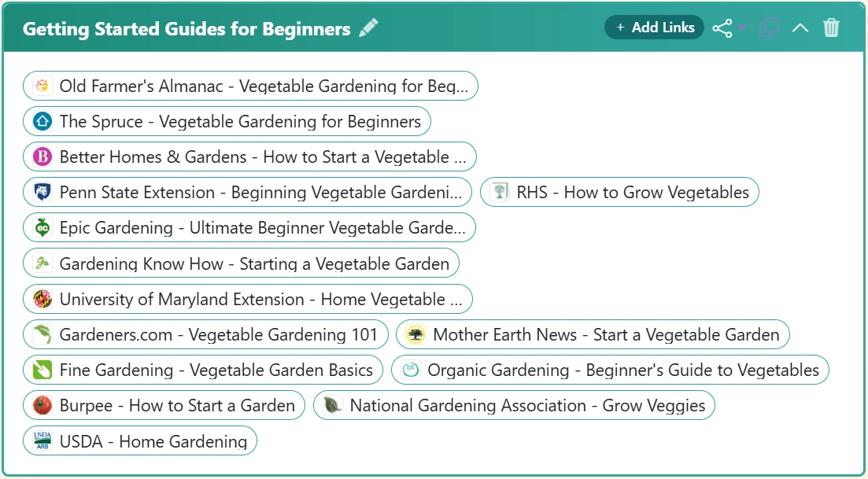Expand the share dropdown arrow
The height and width of the screenshot is (479, 868).
coord(742,28)
